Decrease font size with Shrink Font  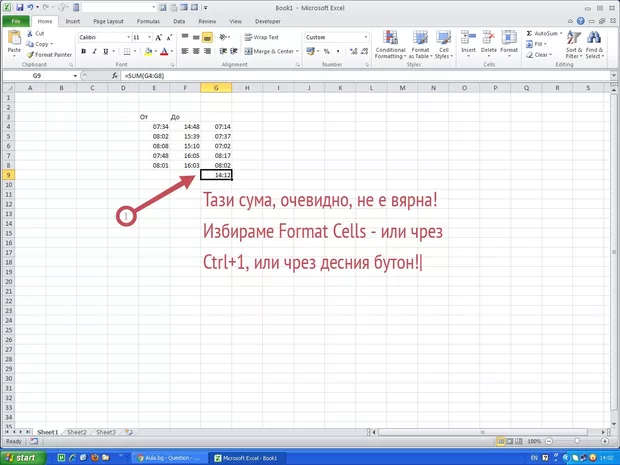[x=169, y=38]
